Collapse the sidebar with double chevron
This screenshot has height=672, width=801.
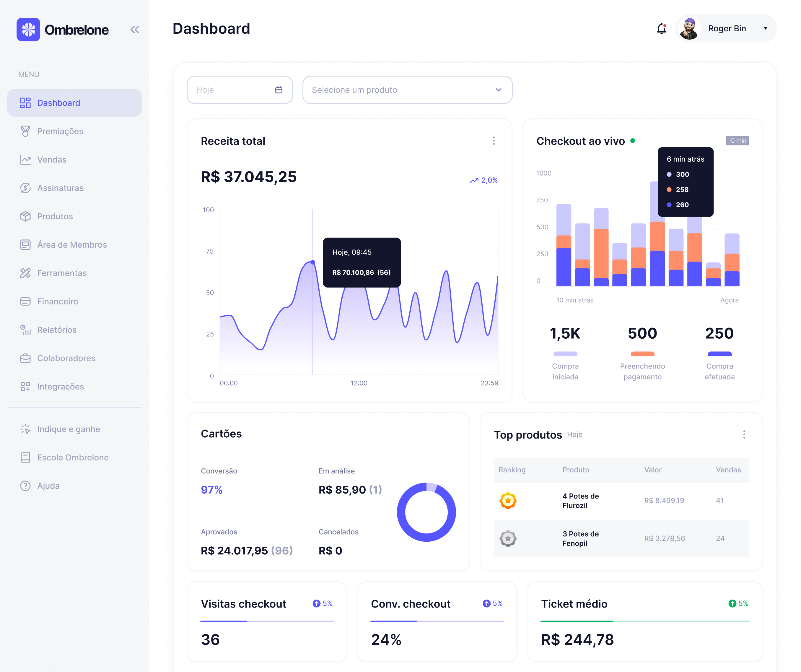pyautogui.click(x=135, y=29)
